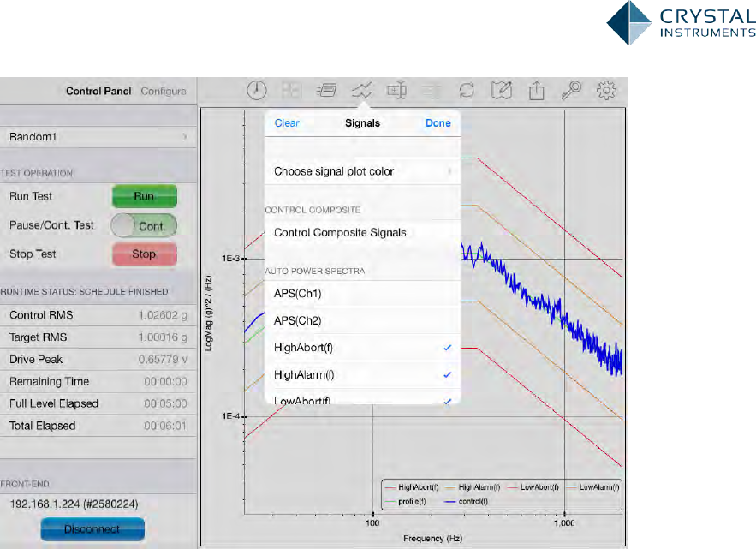Click the Remaining Time value 00:00:00

(165, 382)
